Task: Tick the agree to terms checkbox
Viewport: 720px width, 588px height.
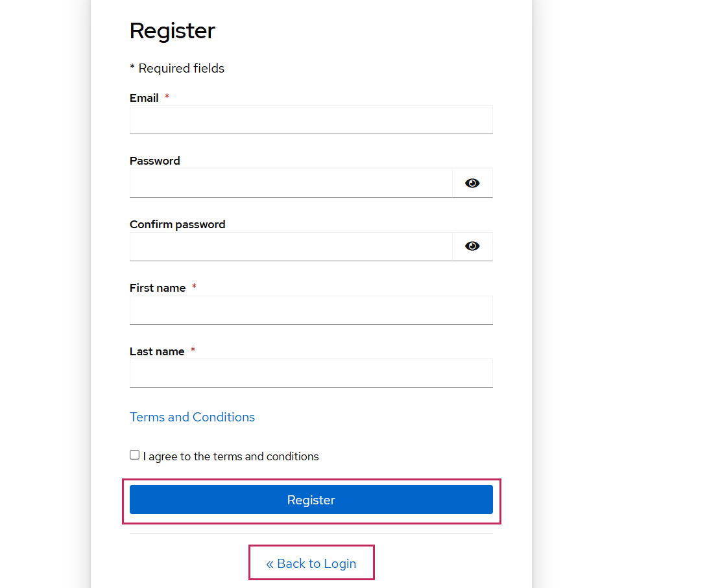Action: tap(134, 455)
